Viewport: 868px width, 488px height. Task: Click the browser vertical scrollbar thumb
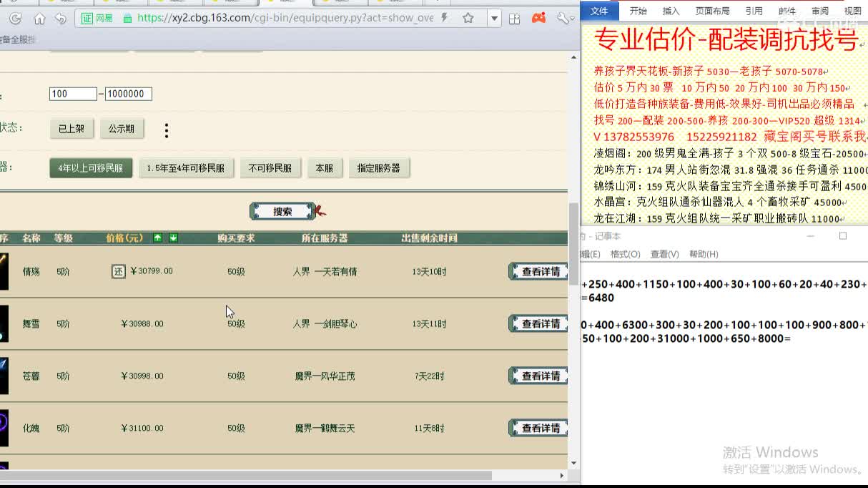pos(573,243)
